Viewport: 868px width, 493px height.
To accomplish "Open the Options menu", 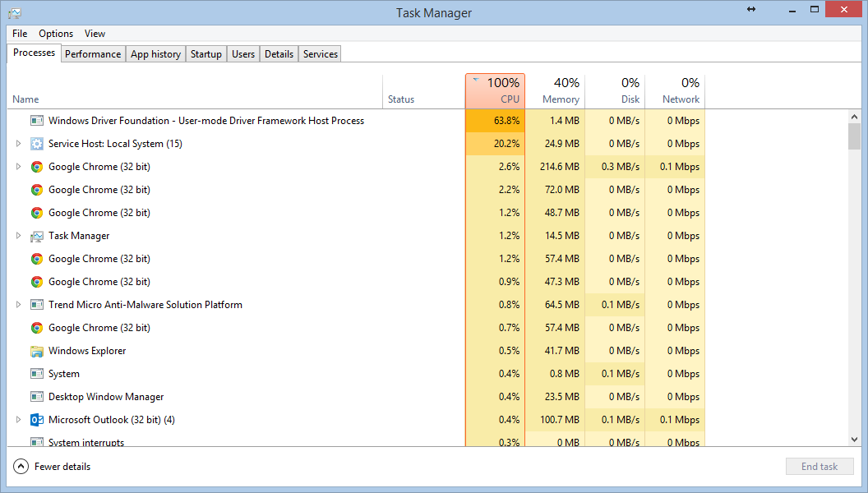I will tap(56, 34).
